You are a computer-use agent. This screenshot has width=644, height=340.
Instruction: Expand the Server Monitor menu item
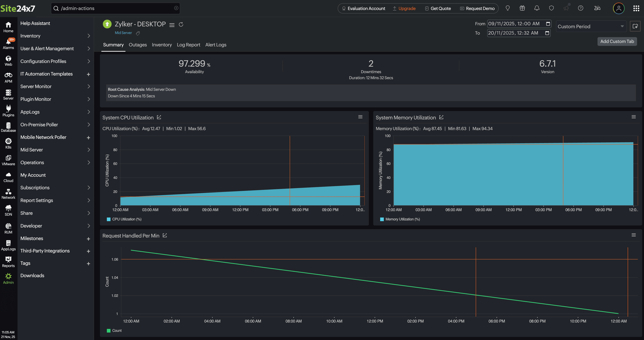[x=55, y=86]
